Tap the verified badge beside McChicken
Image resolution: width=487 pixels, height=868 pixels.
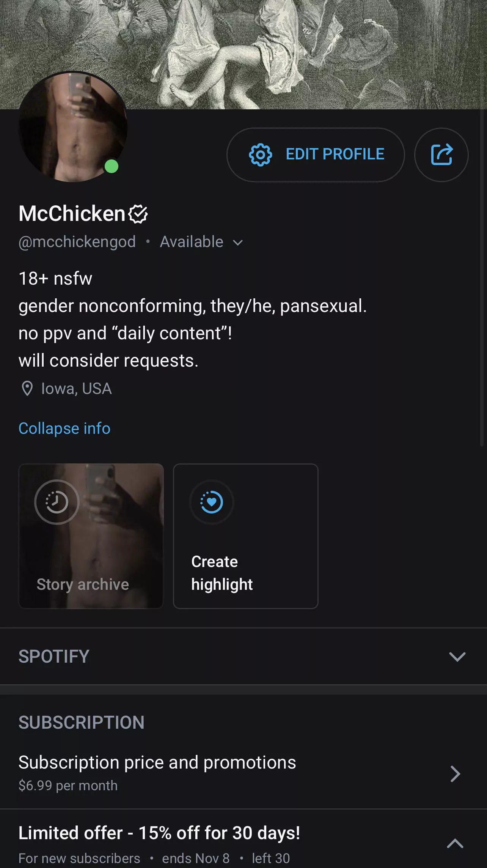(x=138, y=214)
